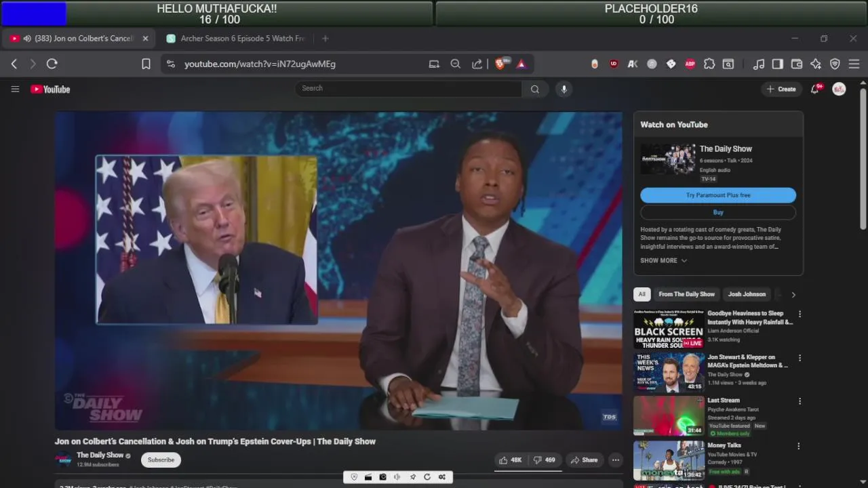Image resolution: width=868 pixels, height=488 pixels.
Task: Click refresh icon in floating bottom toolbar
Action: (x=427, y=477)
